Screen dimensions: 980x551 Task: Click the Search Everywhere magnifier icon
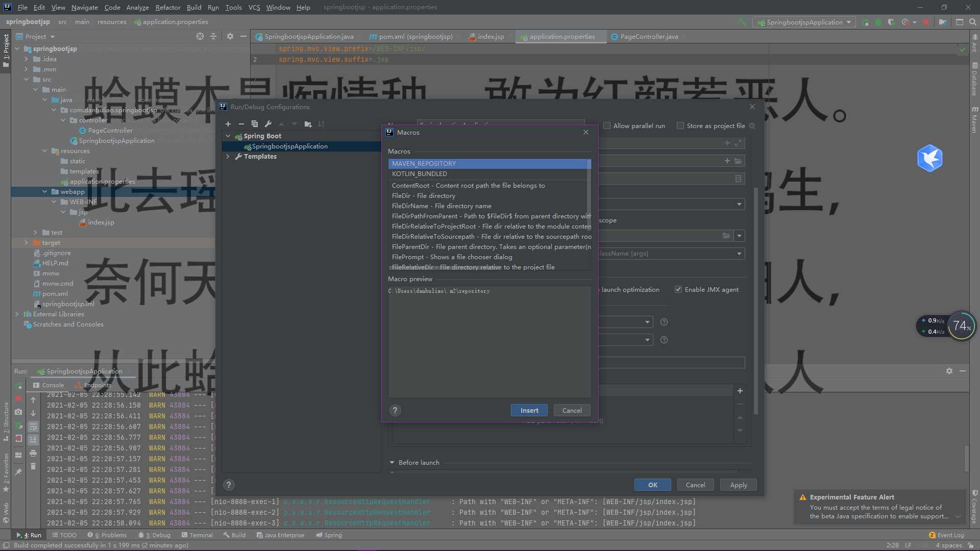(973, 22)
